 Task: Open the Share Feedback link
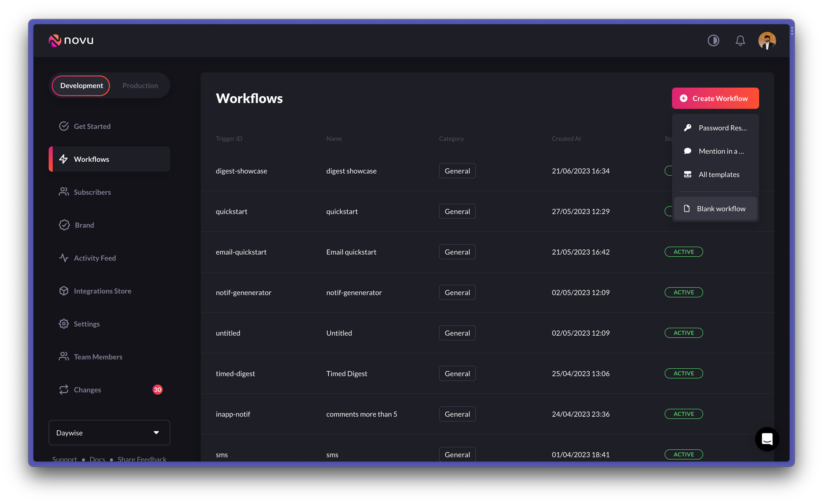142,459
